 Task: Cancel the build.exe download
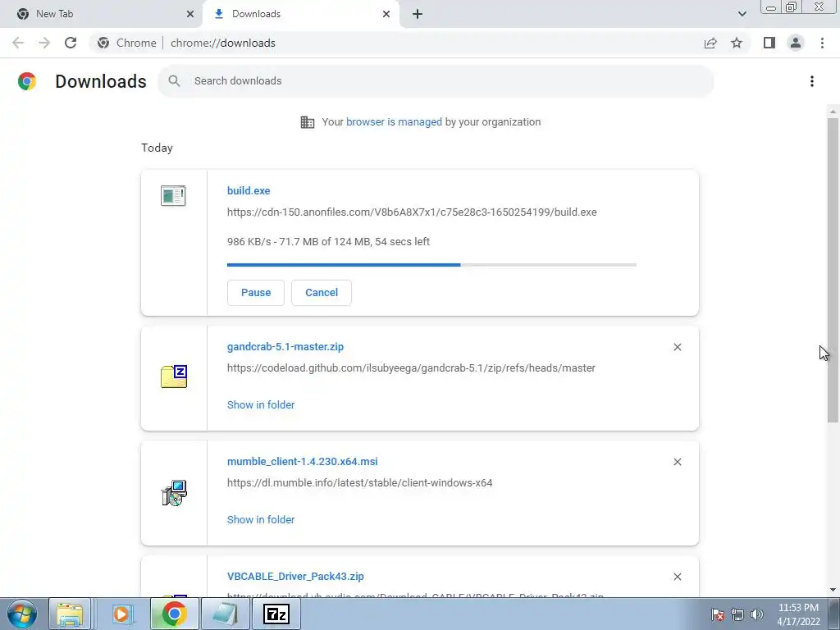point(322,293)
